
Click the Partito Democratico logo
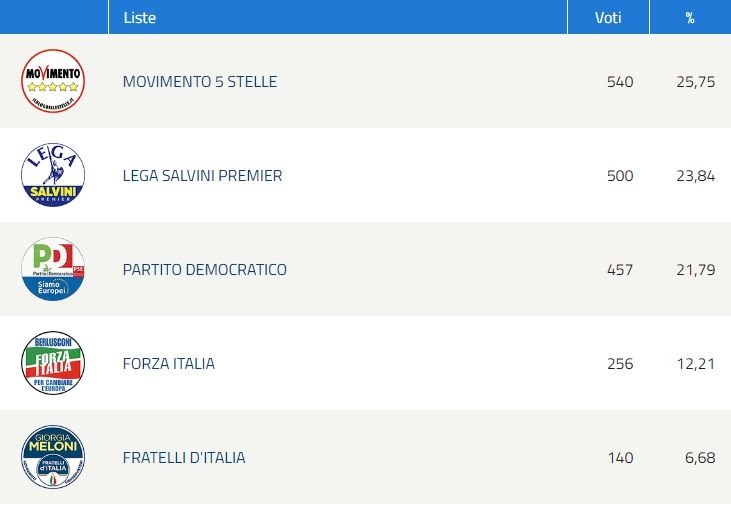tap(53, 269)
